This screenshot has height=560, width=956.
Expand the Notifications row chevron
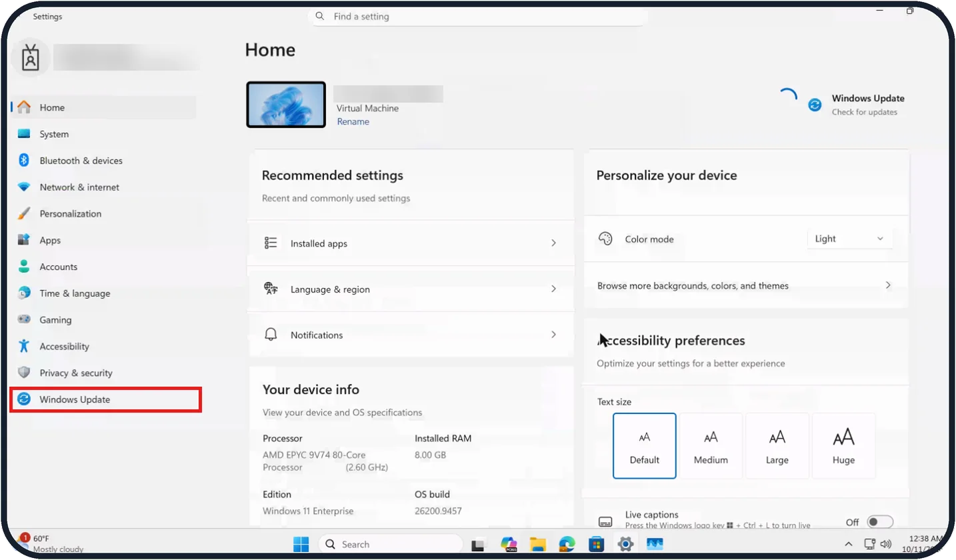point(553,335)
